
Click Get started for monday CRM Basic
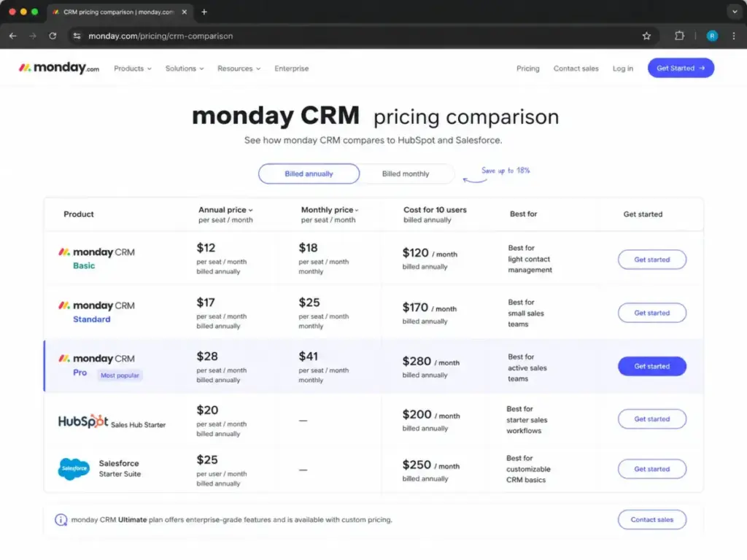(x=651, y=260)
